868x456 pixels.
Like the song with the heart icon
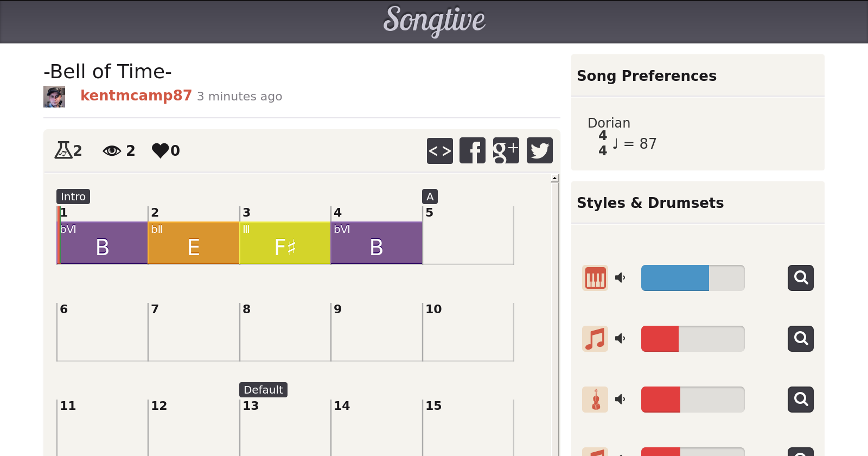coord(161,150)
